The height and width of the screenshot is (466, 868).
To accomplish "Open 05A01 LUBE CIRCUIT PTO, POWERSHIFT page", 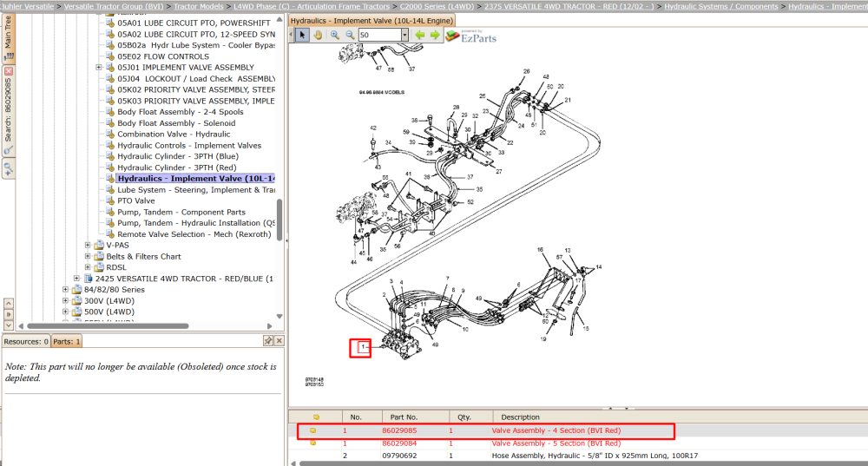I will (x=194, y=23).
